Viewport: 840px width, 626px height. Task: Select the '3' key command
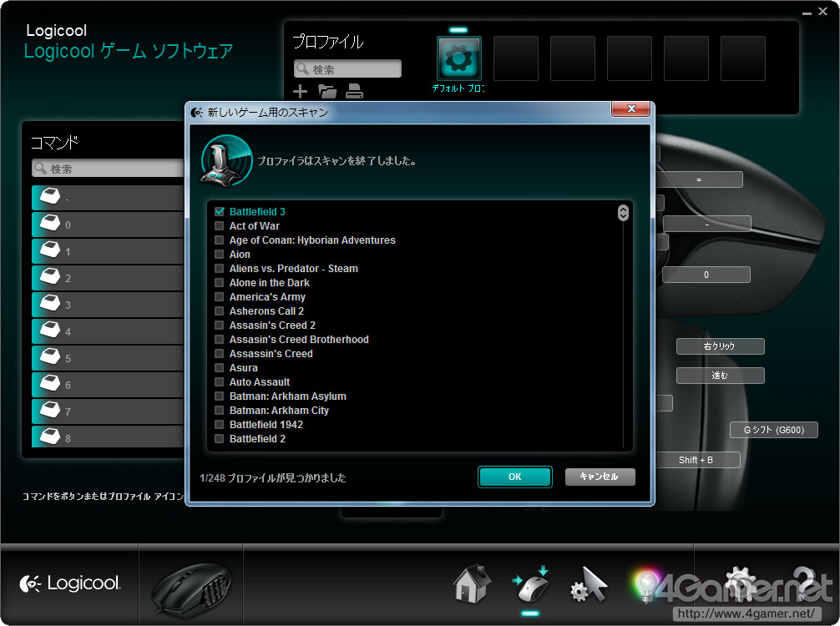coord(109,305)
